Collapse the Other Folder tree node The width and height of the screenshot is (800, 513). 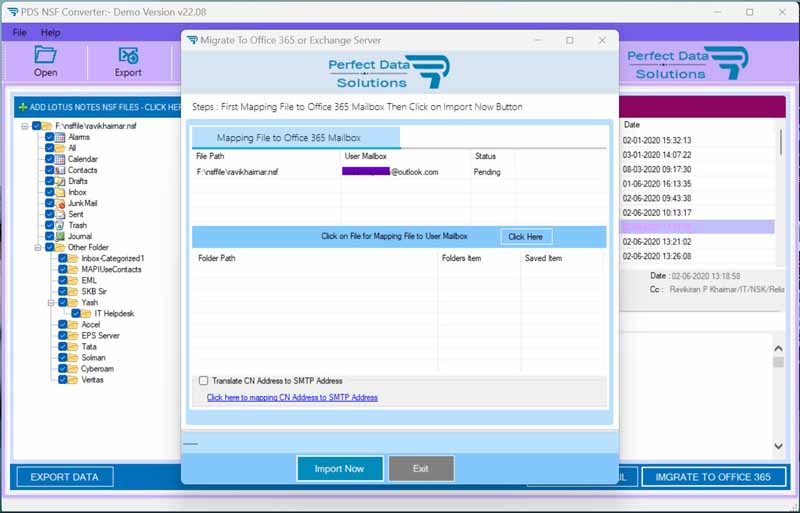[38, 248]
